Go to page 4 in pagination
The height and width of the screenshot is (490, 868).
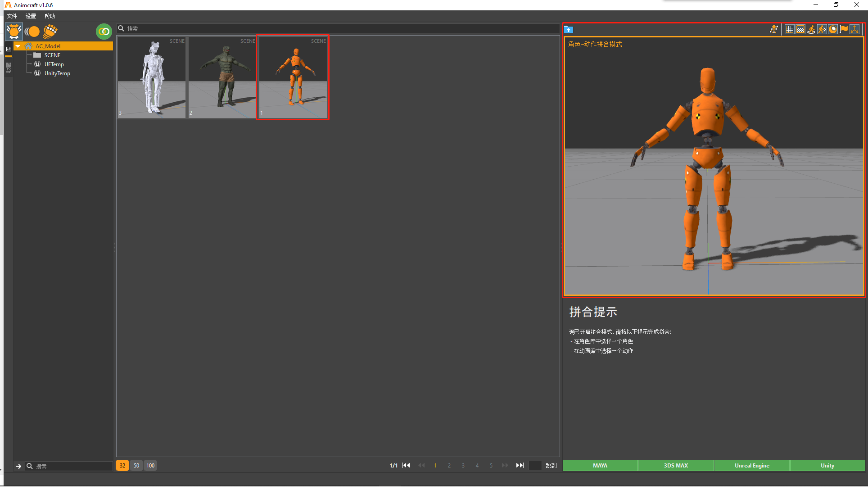pos(477,466)
